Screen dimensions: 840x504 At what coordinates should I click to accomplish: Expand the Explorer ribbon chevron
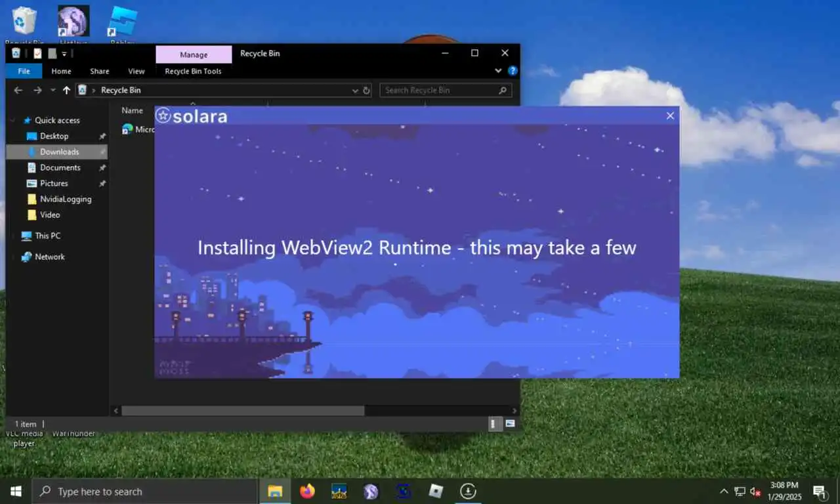498,71
